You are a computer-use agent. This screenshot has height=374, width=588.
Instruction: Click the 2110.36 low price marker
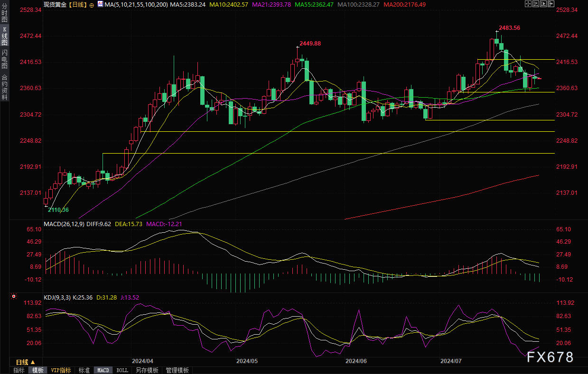58,210
